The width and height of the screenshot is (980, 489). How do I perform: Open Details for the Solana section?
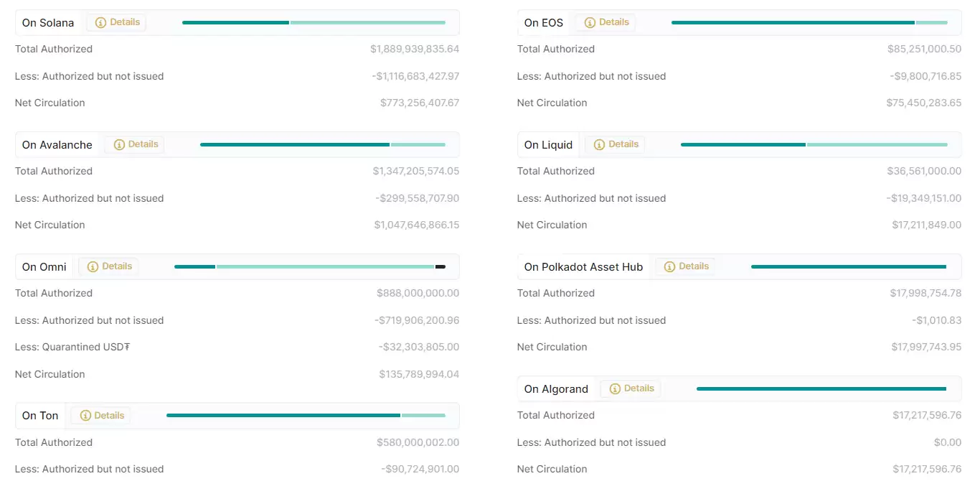pos(116,22)
